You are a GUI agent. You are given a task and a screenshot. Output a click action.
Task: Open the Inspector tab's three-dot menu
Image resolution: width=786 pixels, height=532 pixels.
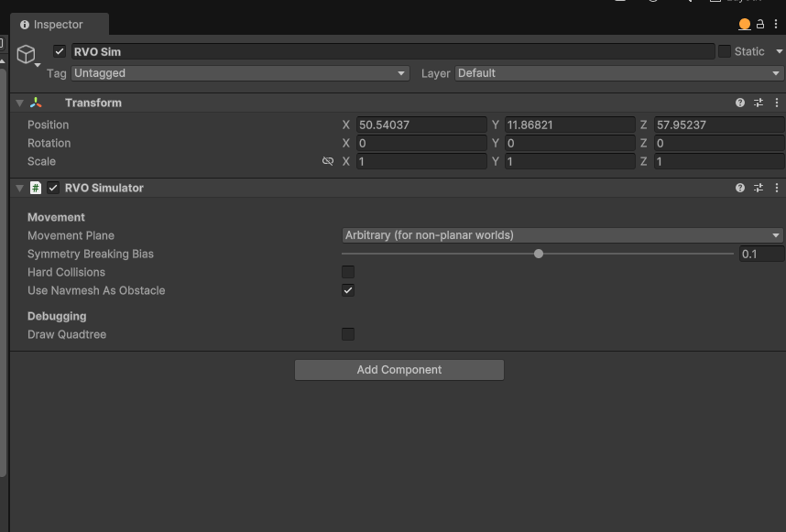point(776,24)
